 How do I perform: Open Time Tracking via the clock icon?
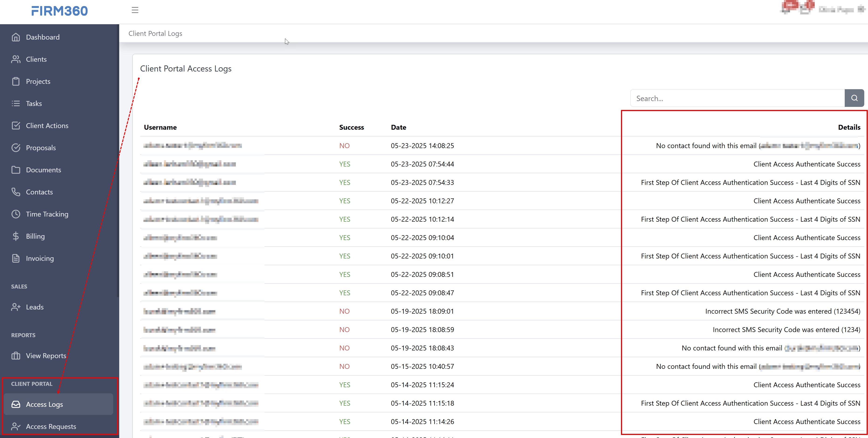(x=16, y=214)
